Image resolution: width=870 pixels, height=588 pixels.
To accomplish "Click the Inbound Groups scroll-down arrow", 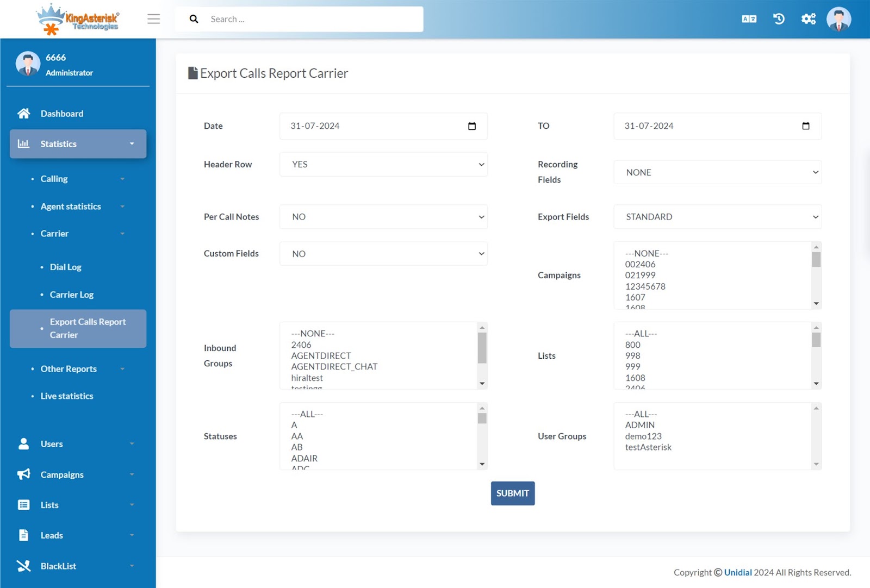I will click(482, 384).
